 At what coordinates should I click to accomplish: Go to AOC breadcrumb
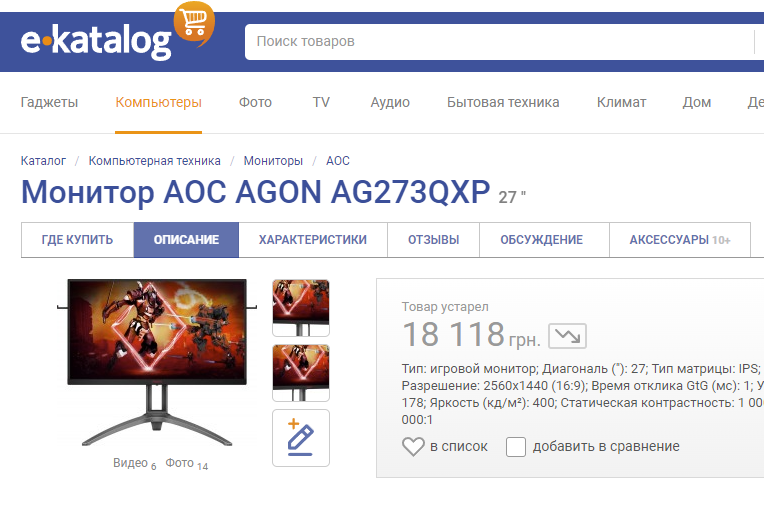(x=338, y=161)
